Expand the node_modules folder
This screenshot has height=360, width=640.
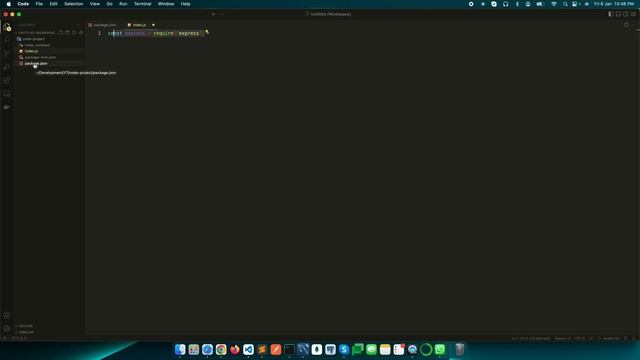point(50,45)
